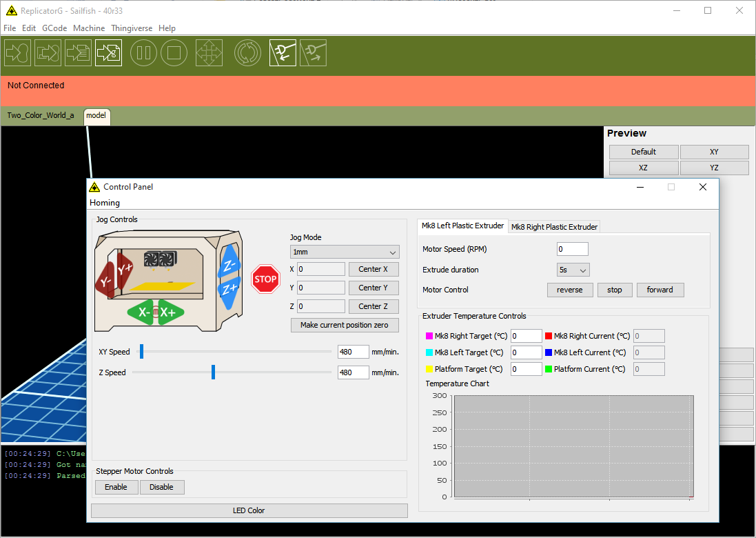Click the Motor Speed (RPM) input field
The height and width of the screenshot is (538, 756).
coord(573,249)
